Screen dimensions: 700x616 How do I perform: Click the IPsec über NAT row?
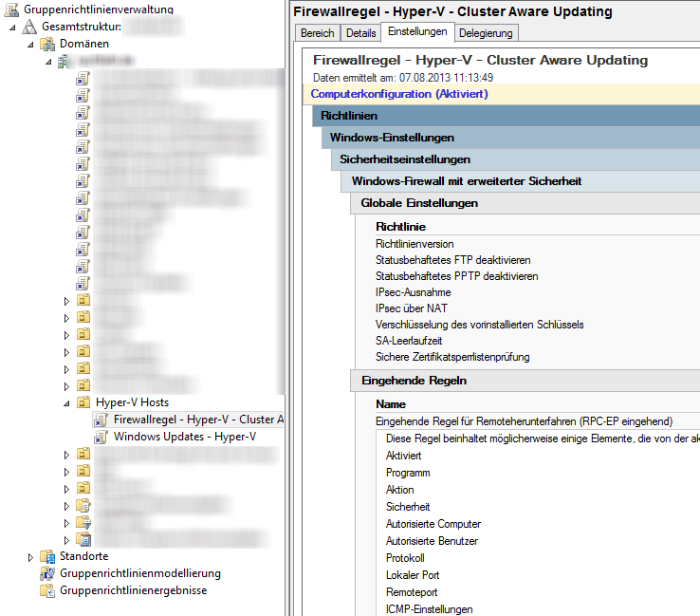[411, 308]
